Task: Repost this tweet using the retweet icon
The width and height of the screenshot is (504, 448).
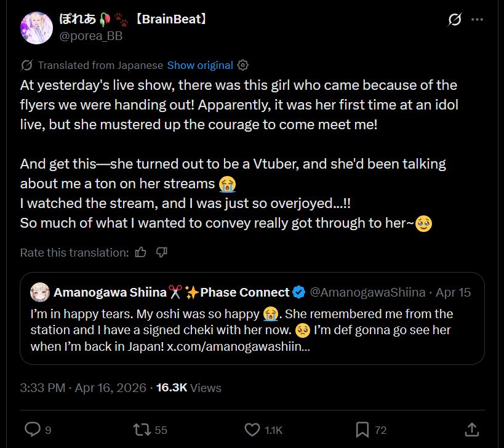Action: click(142, 430)
